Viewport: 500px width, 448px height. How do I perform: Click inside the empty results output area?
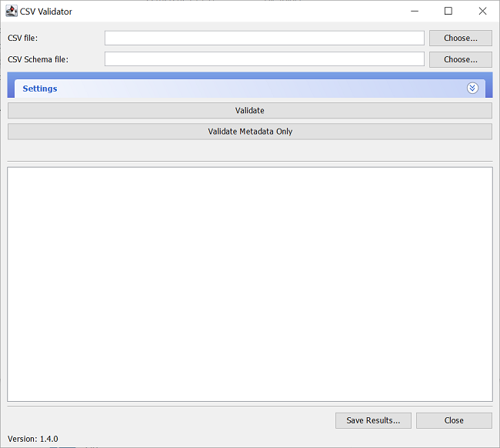coord(250,283)
